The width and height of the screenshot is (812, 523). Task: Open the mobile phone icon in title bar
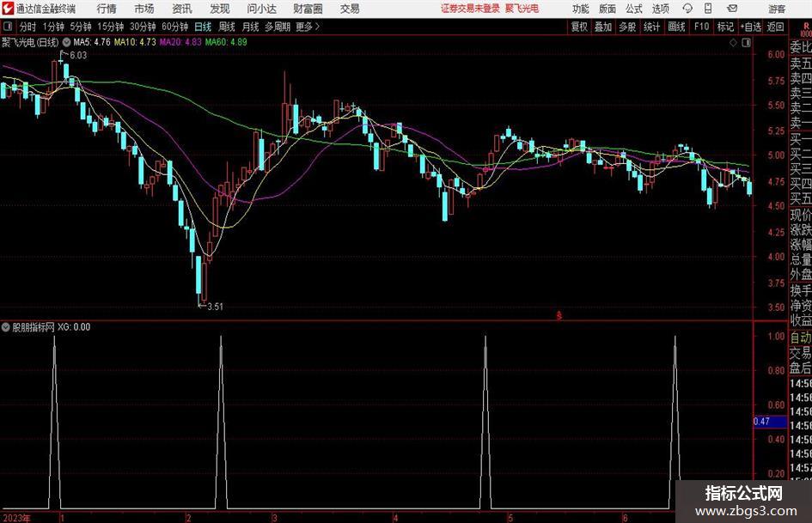point(708,9)
